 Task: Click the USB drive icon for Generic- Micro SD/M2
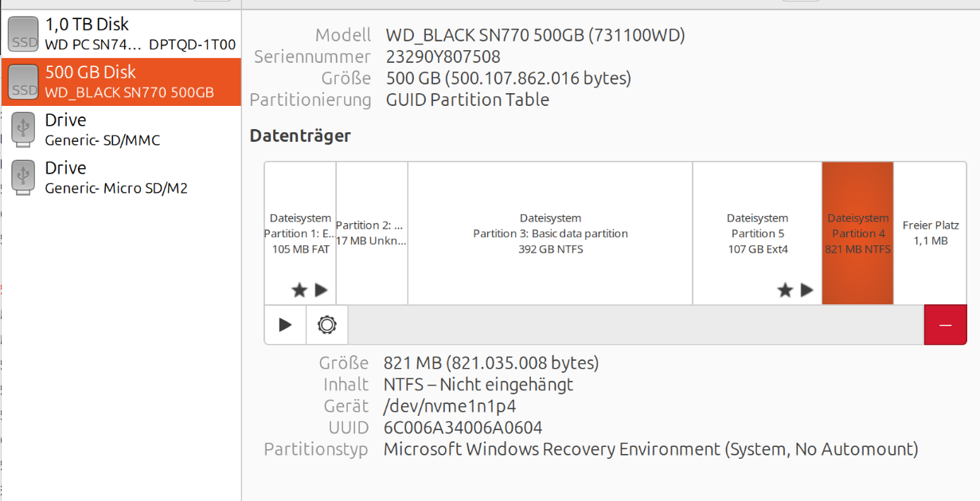23,178
